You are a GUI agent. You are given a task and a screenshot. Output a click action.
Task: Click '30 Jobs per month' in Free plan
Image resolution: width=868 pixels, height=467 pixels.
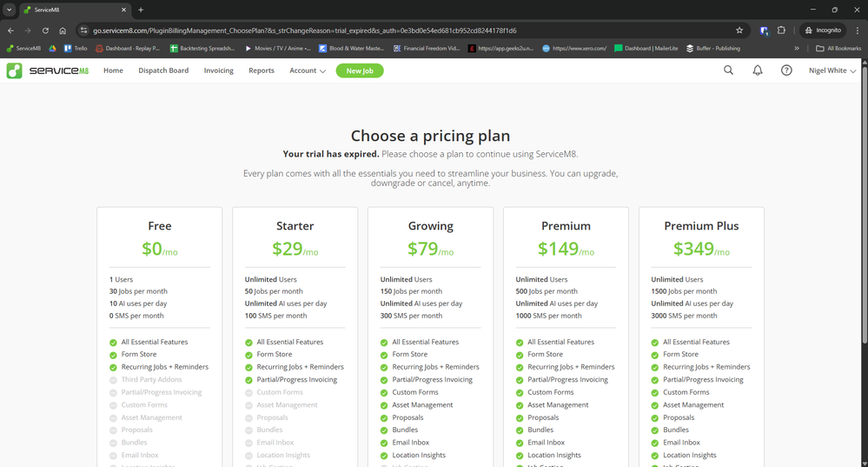[x=138, y=291]
